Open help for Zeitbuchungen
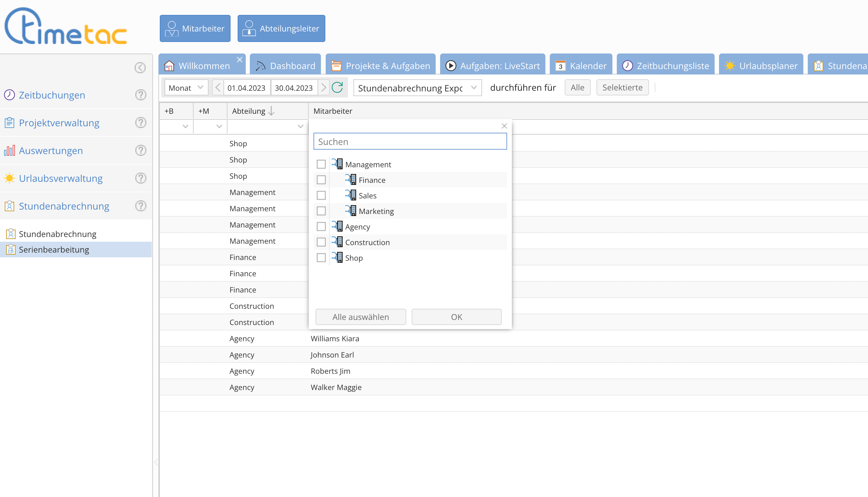868x497 pixels. pos(140,94)
